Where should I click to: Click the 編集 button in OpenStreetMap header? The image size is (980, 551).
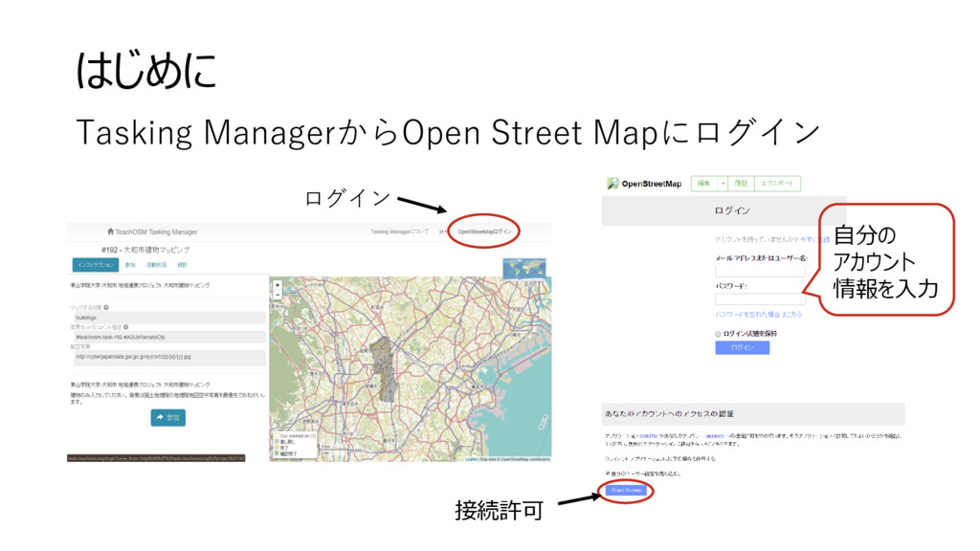click(x=704, y=184)
